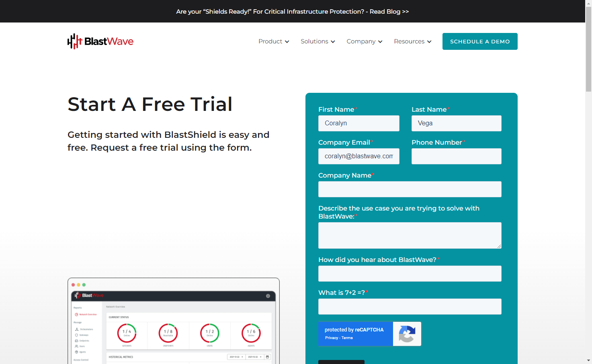Focus the Company Name field
The height and width of the screenshot is (364, 592).
(410, 189)
